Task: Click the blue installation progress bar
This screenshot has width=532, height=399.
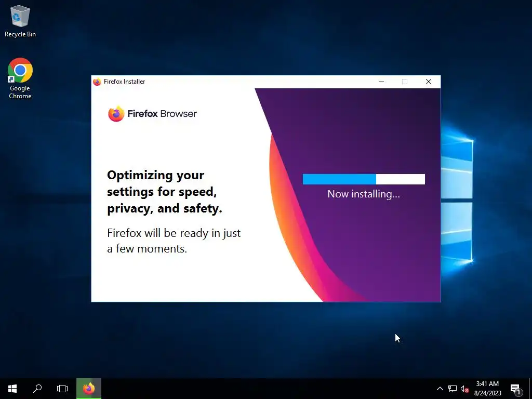Action: click(364, 179)
